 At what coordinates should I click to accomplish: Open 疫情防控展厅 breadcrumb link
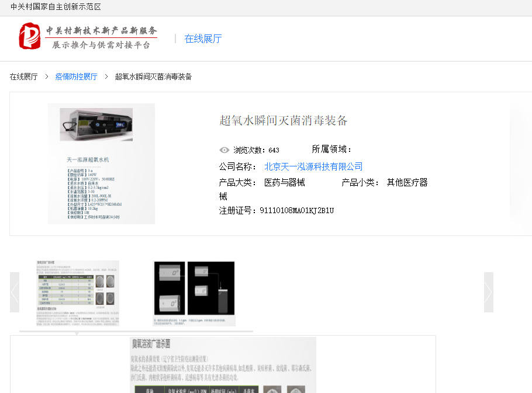point(77,77)
